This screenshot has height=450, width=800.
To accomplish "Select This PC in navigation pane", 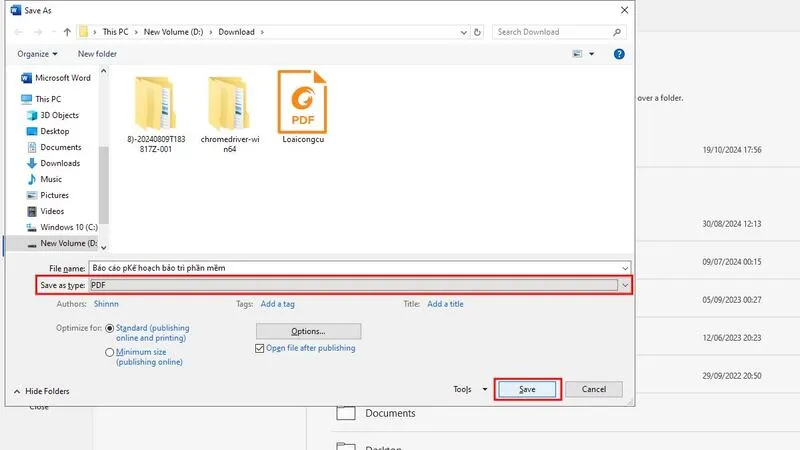I will click(x=41, y=99).
